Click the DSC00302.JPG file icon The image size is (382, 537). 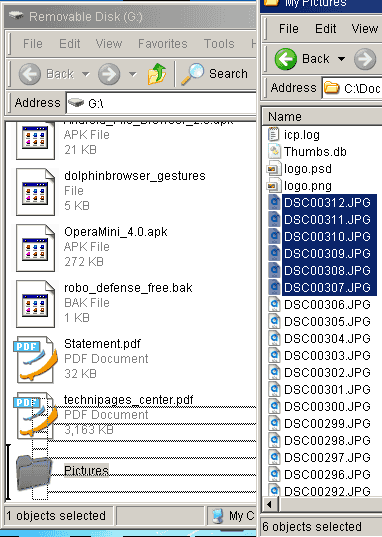coord(274,372)
